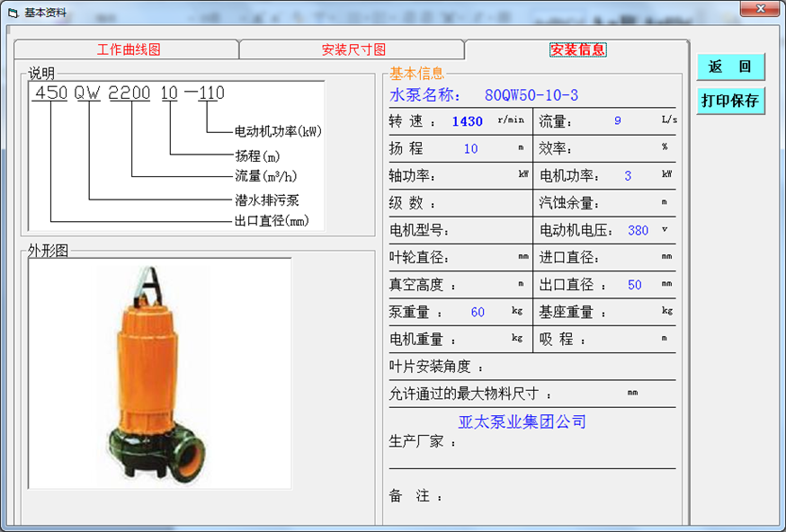Click the outlet diameter value 50

[x=635, y=285]
